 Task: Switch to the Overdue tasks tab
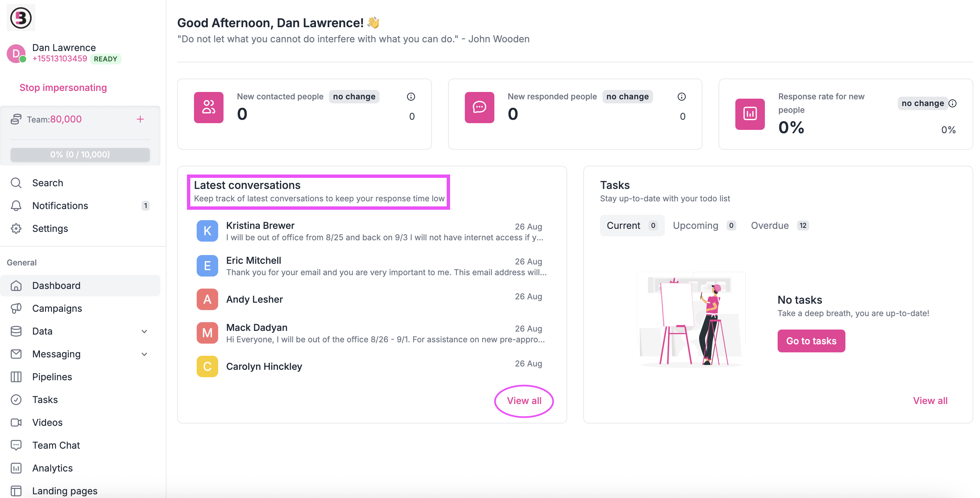(x=770, y=225)
